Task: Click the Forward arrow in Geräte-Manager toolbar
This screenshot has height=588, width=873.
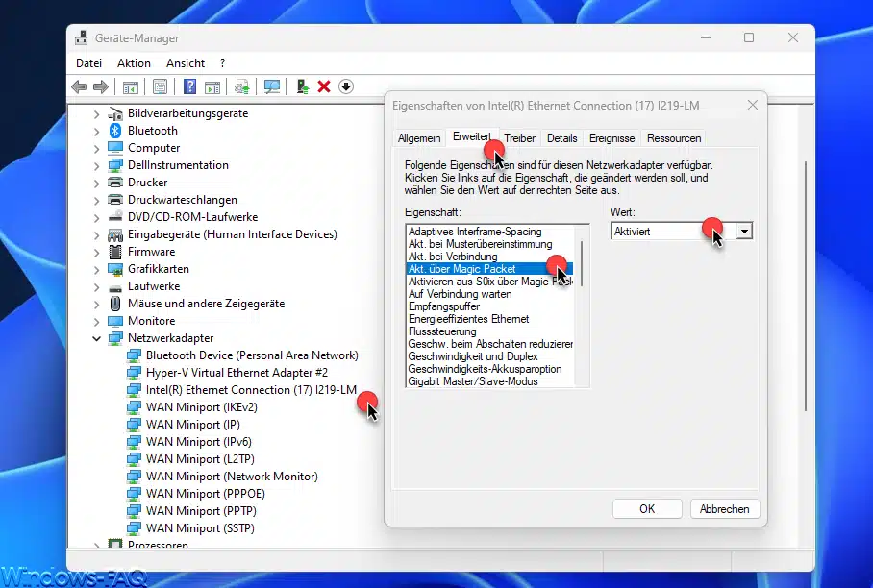Action: pyautogui.click(x=101, y=86)
